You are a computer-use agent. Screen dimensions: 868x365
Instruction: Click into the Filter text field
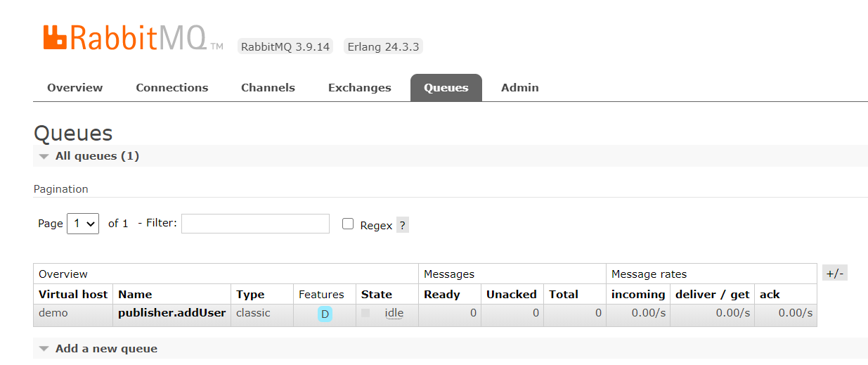(255, 224)
